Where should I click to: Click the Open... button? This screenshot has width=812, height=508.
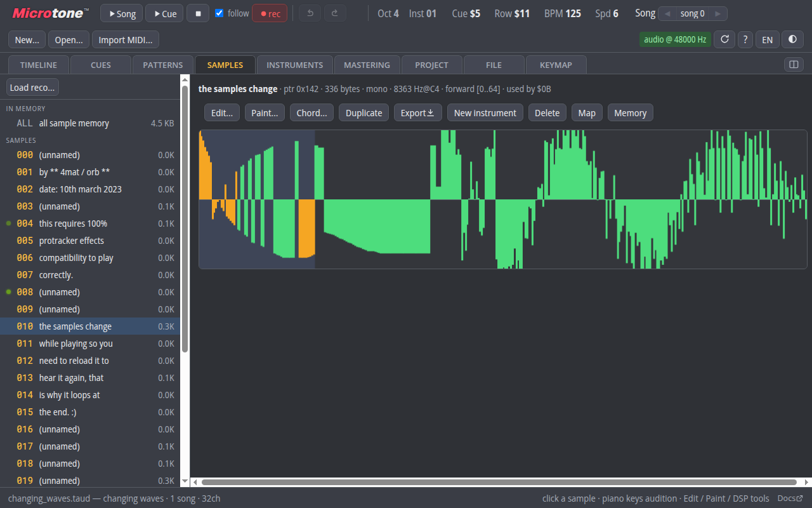click(x=69, y=39)
